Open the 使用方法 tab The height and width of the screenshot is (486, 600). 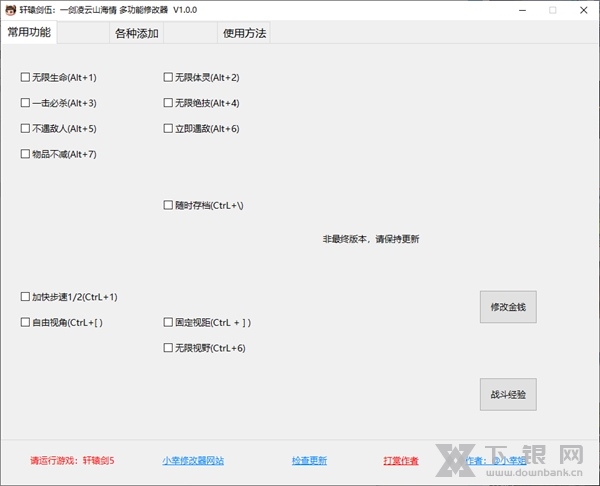[x=244, y=34]
